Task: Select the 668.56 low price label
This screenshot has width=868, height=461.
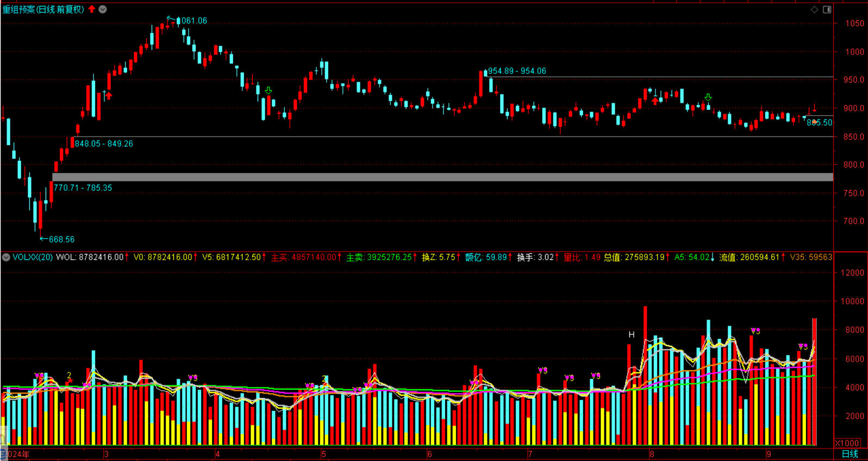Action: pyautogui.click(x=61, y=239)
